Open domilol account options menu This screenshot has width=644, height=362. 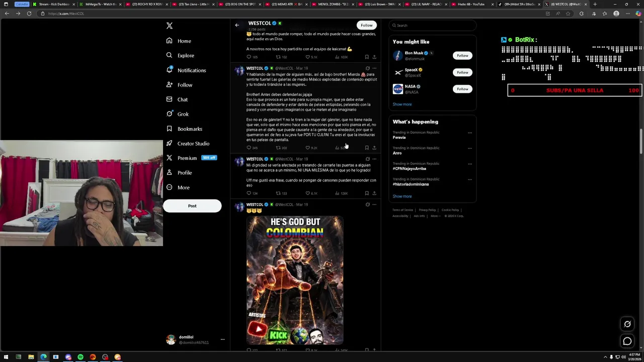[222, 339]
